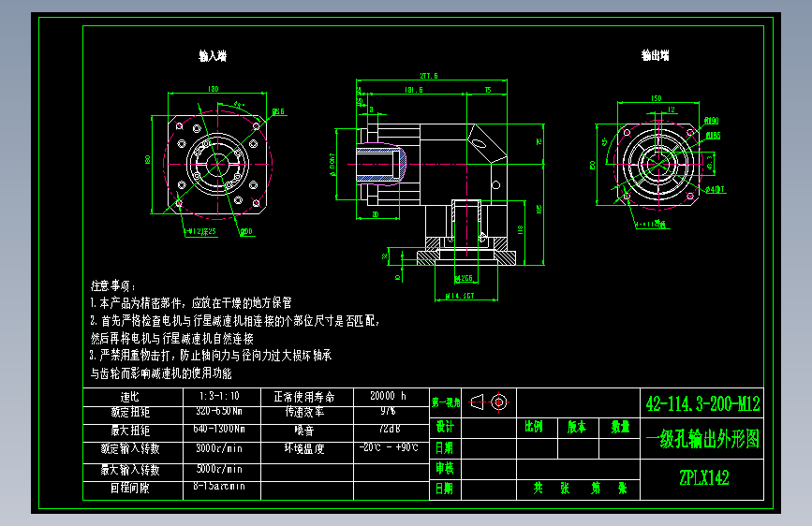Select the 输出端 view title
Screen dimensions: 812x526
[655, 55]
